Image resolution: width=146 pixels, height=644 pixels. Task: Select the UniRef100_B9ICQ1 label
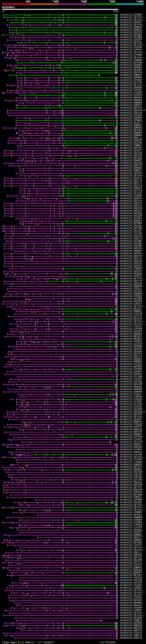click(131, 42)
